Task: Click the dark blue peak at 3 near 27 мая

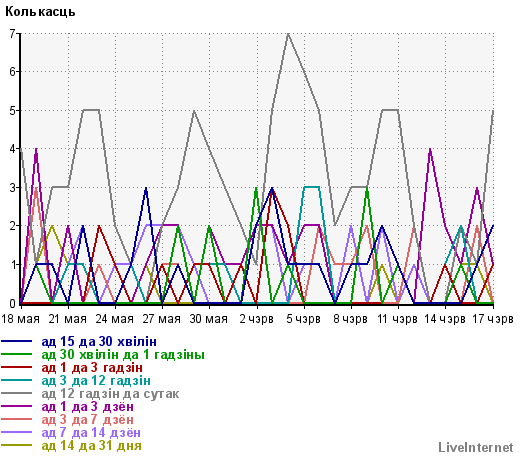Action: (x=146, y=188)
